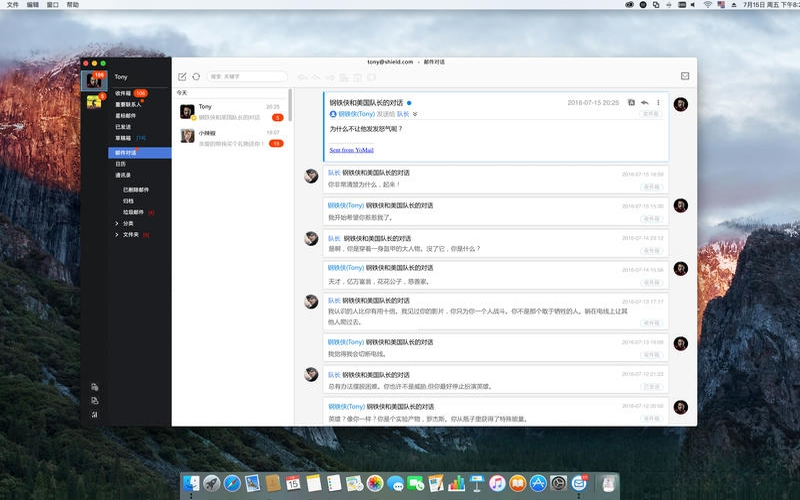Screen dimensions: 800x500
Task: Open 草稿箱 drafts folder
Action: click(x=139, y=138)
